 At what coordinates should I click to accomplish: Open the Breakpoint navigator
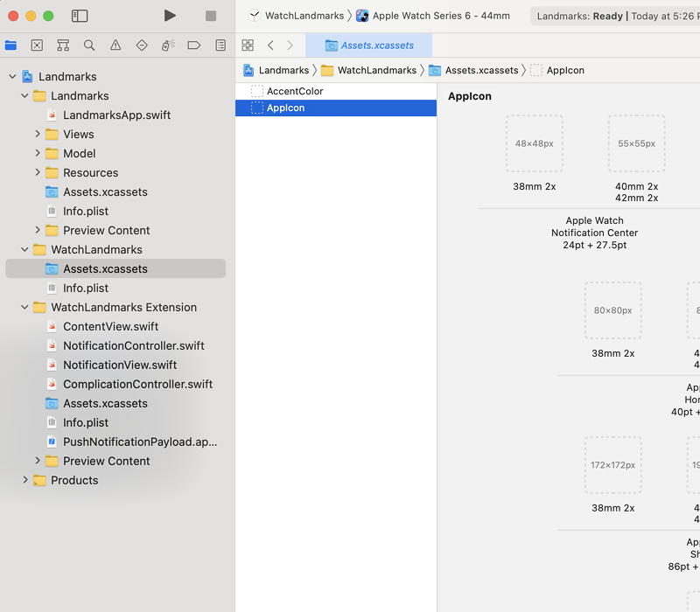coord(194,45)
